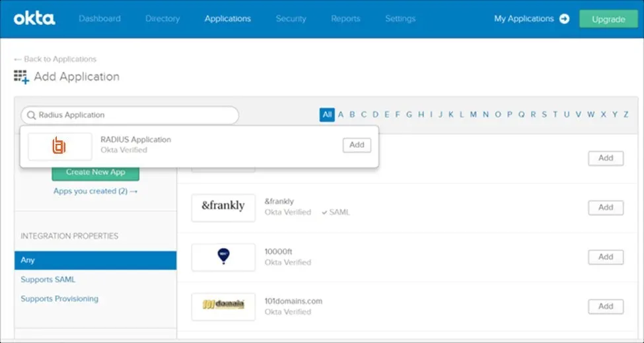Viewport: 644px width, 343px height.
Task: Click the My Applications arrow icon
Action: click(564, 19)
